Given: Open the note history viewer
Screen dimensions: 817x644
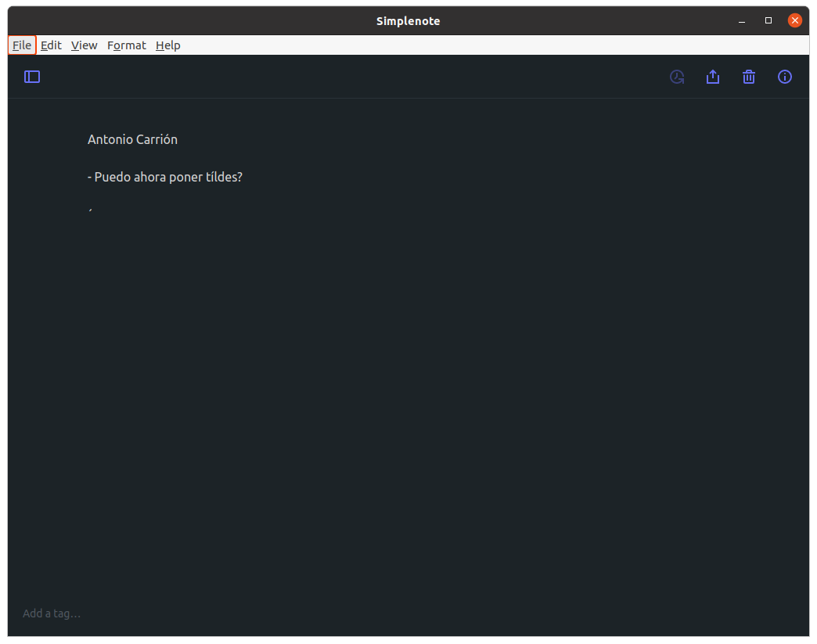Looking at the screenshot, I should [676, 77].
